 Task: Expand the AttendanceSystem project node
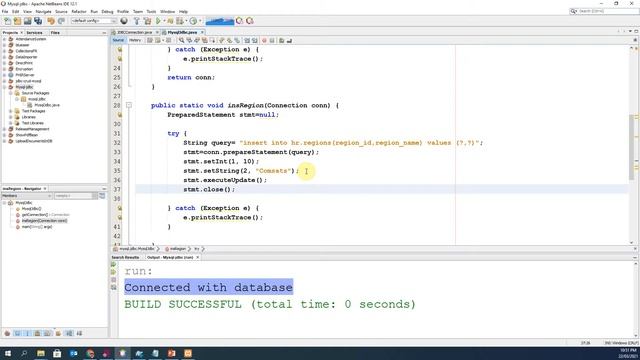point(4,39)
